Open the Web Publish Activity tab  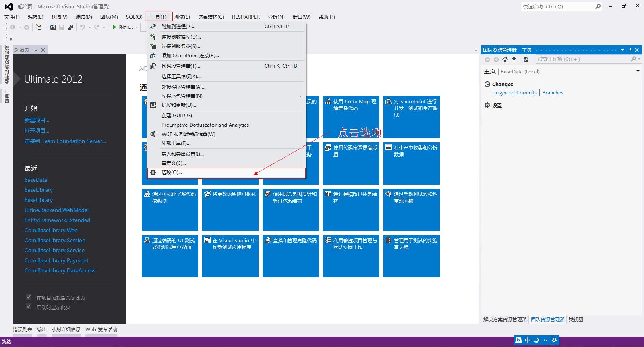pos(101,329)
